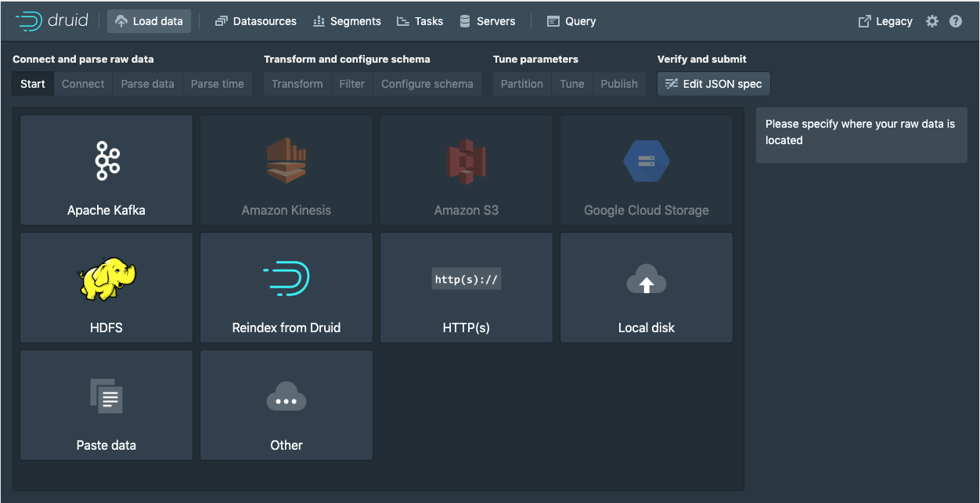
Task: Click the Reindex from Druid label
Action: pyautogui.click(x=286, y=327)
